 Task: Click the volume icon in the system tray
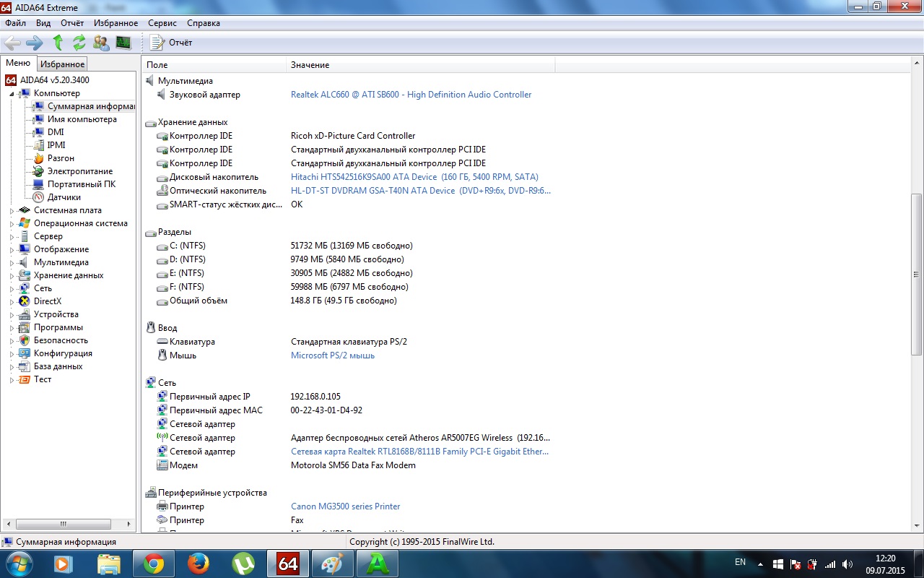click(847, 564)
